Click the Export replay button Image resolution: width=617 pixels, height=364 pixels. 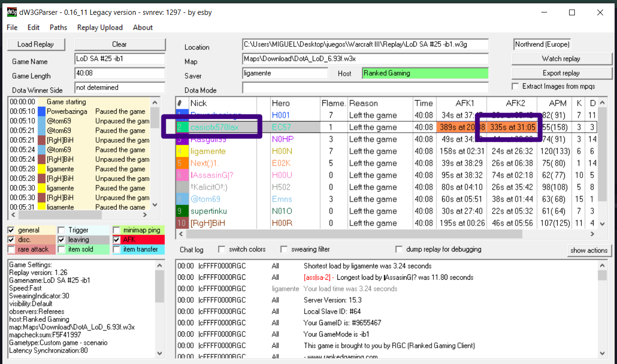pos(561,73)
